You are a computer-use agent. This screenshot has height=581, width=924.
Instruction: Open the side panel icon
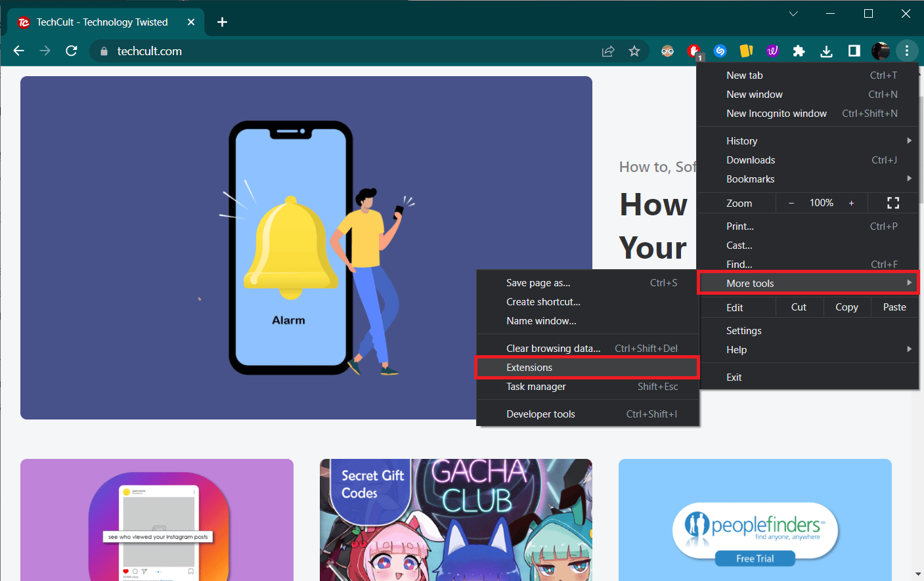click(854, 51)
